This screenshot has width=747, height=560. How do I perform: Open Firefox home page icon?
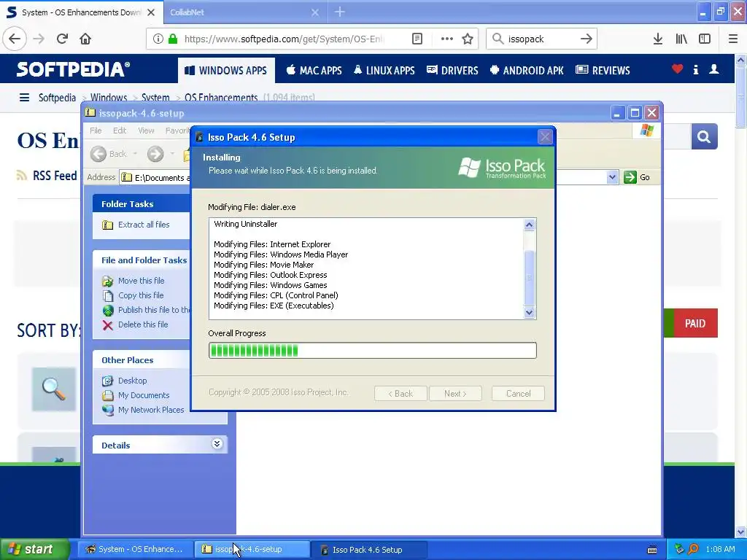85,39
